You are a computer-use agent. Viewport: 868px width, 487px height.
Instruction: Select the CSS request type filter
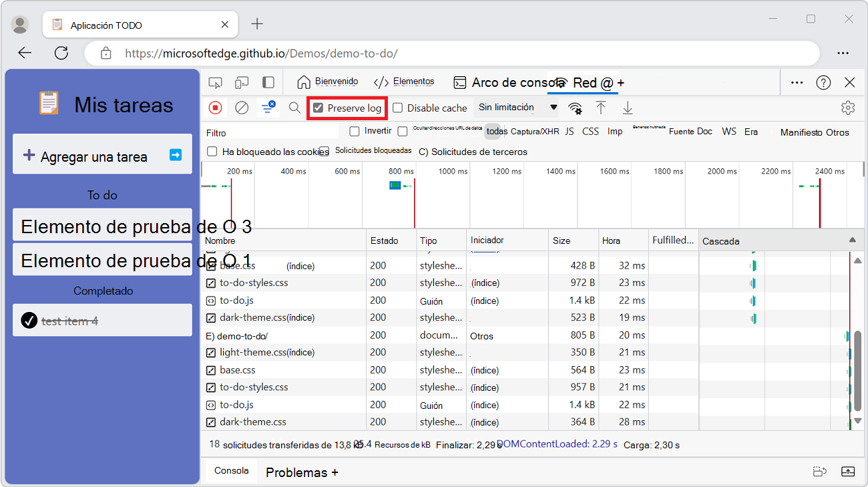(590, 132)
